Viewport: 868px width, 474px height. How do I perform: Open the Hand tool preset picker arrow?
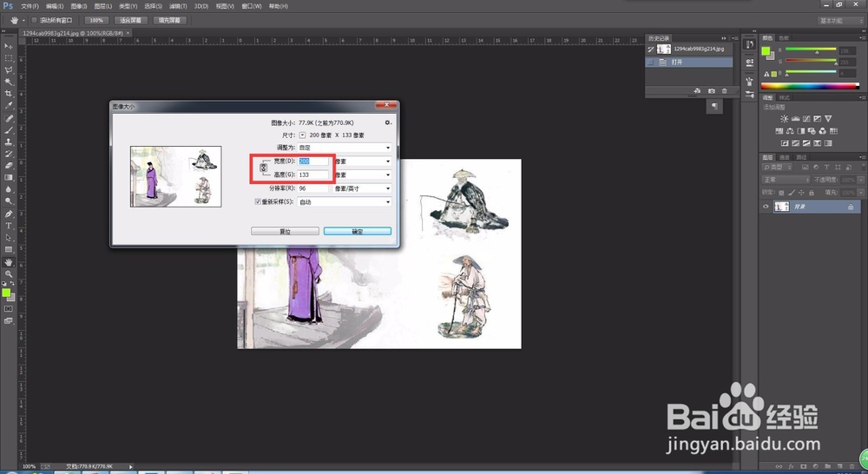[x=23, y=21]
